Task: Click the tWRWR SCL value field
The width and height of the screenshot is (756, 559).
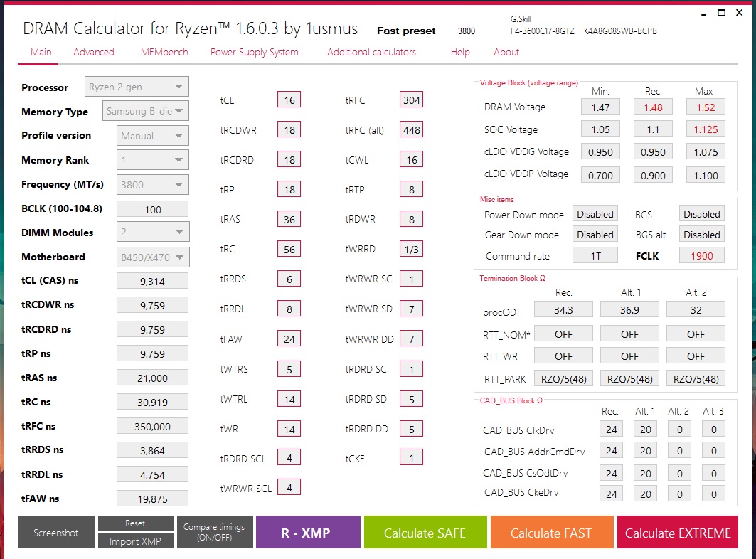Action: click(289, 488)
